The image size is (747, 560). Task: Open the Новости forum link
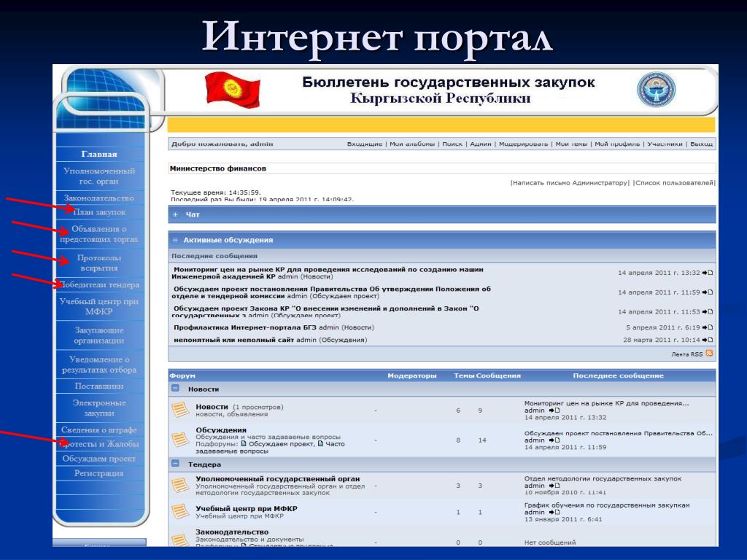pyautogui.click(x=212, y=407)
